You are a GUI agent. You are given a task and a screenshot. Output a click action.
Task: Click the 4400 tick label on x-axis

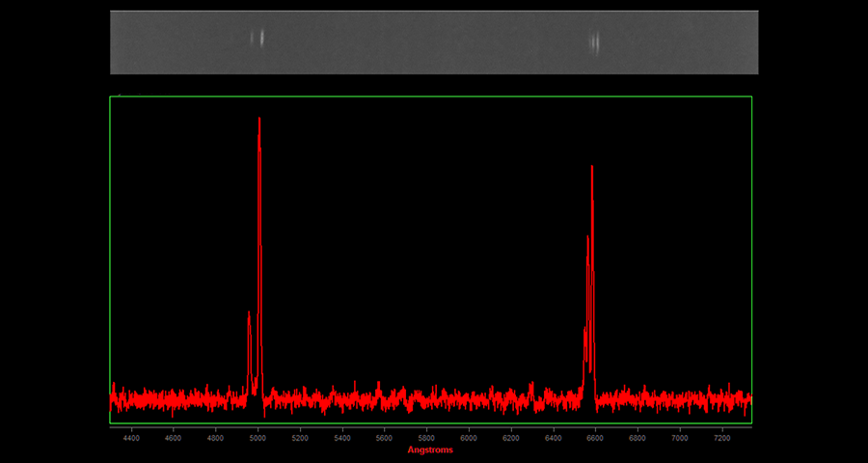[130, 438]
